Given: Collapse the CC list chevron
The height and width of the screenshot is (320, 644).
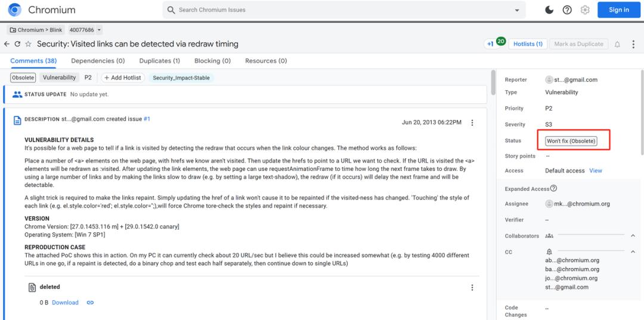Looking at the screenshot, I should 633,252.
